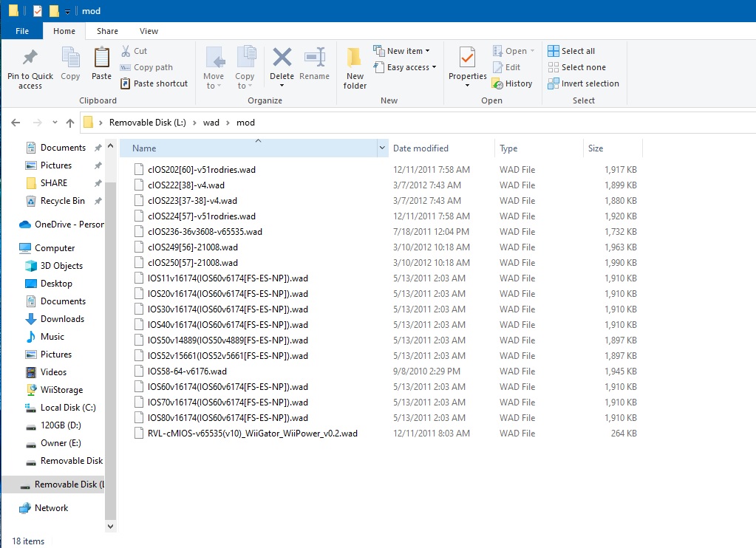
Task: Open Easy access dropdown
Action: point(405,67)
